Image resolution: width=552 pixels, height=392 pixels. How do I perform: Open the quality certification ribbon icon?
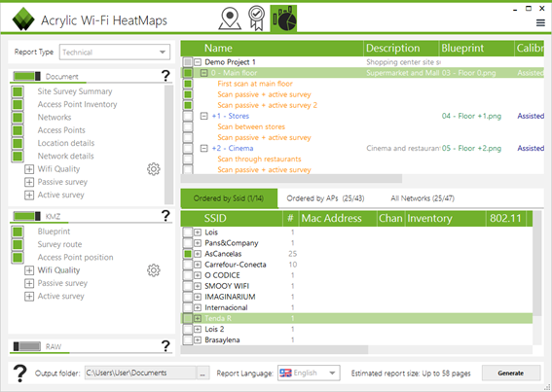(x=256, y=18)
